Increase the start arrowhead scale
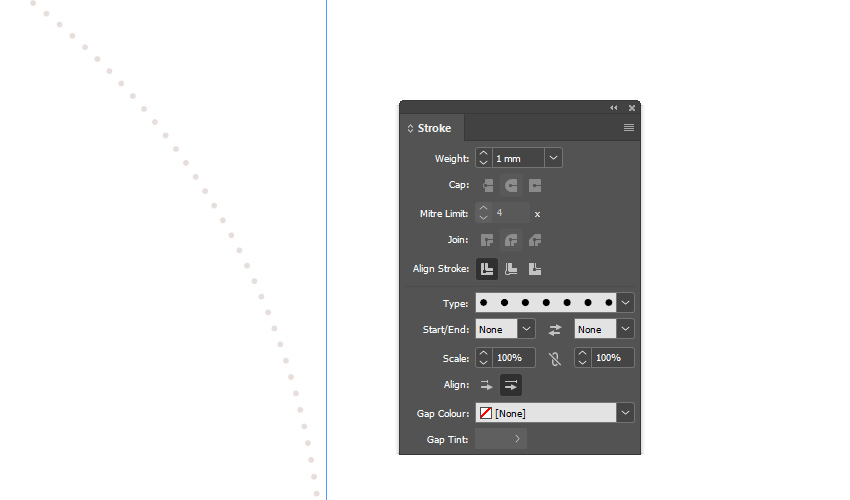The image size is (850, 500). (484, 353)
